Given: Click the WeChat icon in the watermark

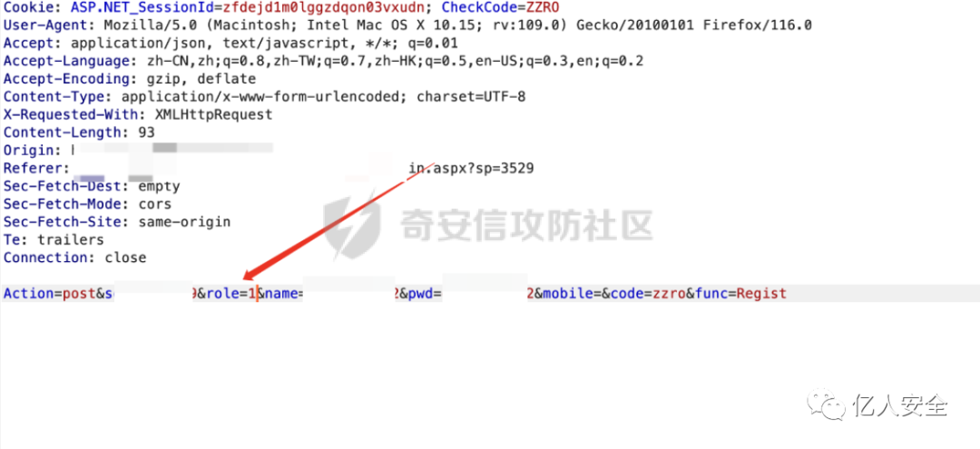Looking at the screenshot, I should pyautogui.click(x=827, y=406).
